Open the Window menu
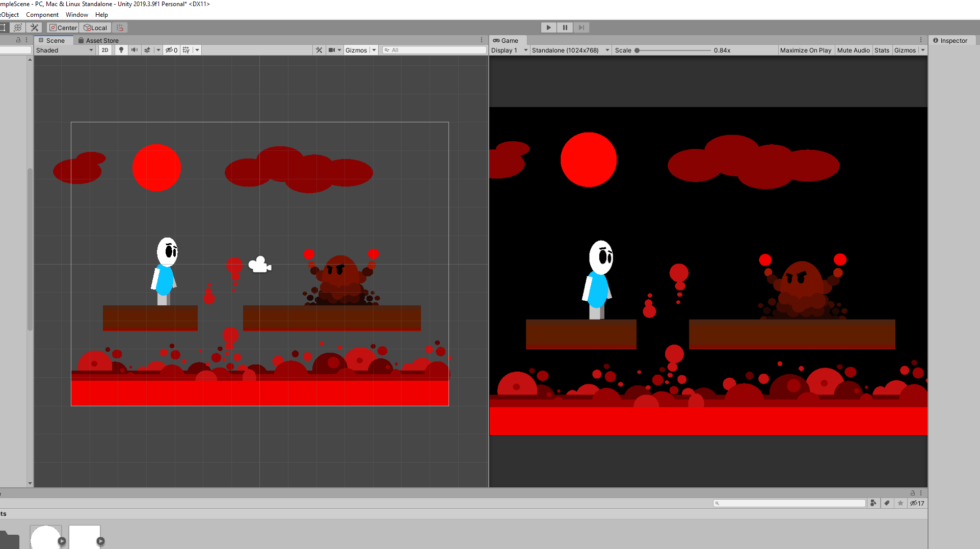This screenshot has width=980, height=549. (77, 14)
